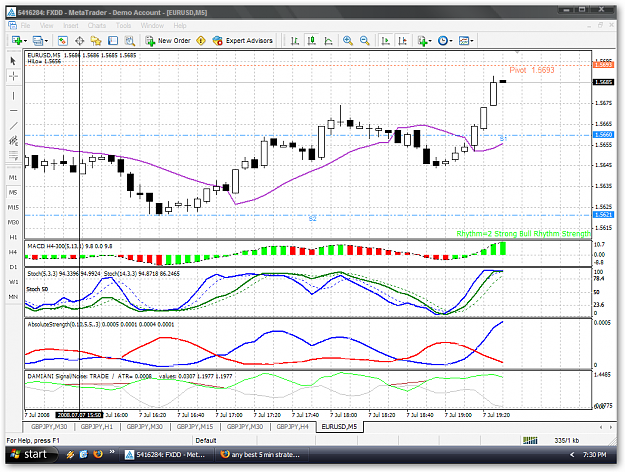Viewport: 625px width, 472px height.
Task: Select the Equidistant Channel tool
Action: pyautogui.click(x=13, y=140)
